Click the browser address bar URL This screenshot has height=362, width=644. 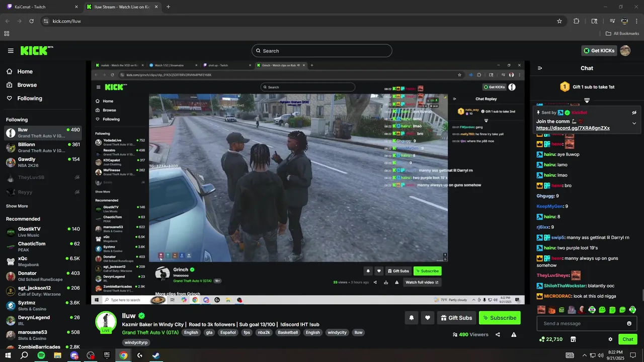tap(66, 21)
